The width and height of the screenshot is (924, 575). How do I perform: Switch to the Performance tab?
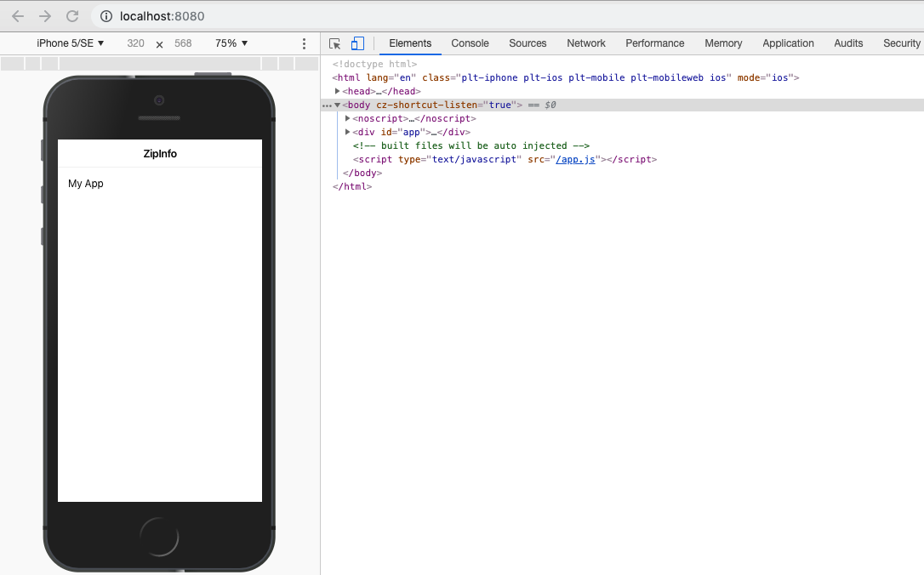654,43
